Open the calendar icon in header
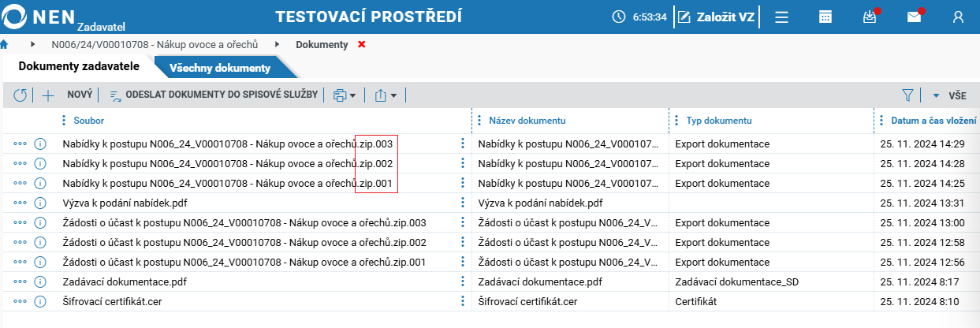980x328 pixels. click(x=825, y=17)
